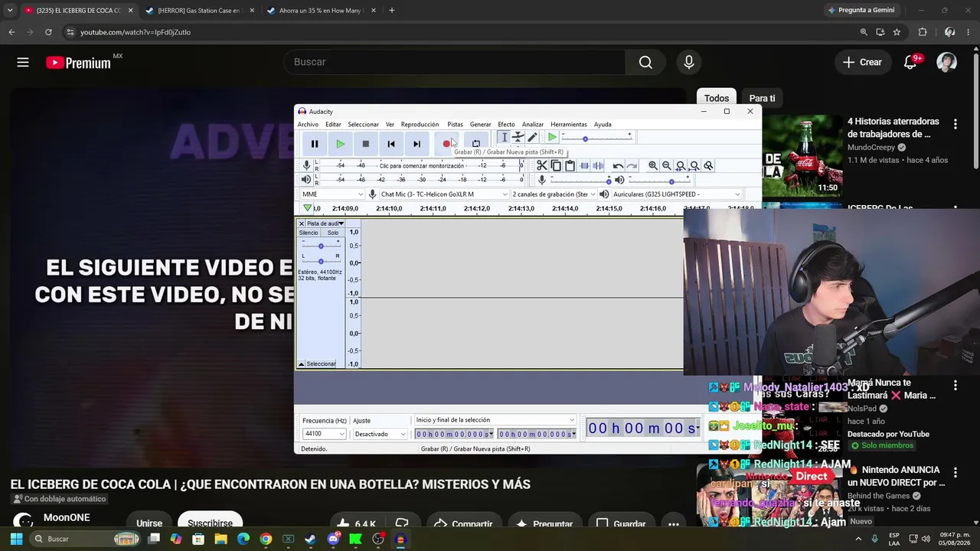
Task: Click the YouTube voice search microphone
Action: (x=689, y=62)
